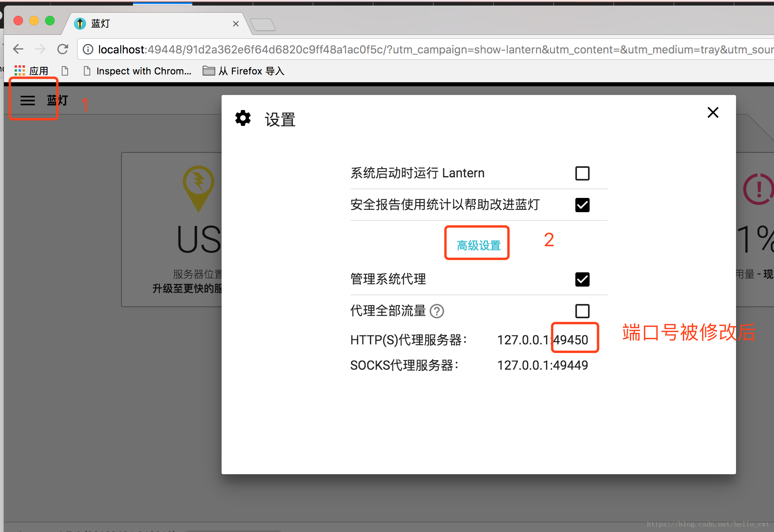
Task: Close the 蓝灯 browser tab
Action: tap(236, 24)
